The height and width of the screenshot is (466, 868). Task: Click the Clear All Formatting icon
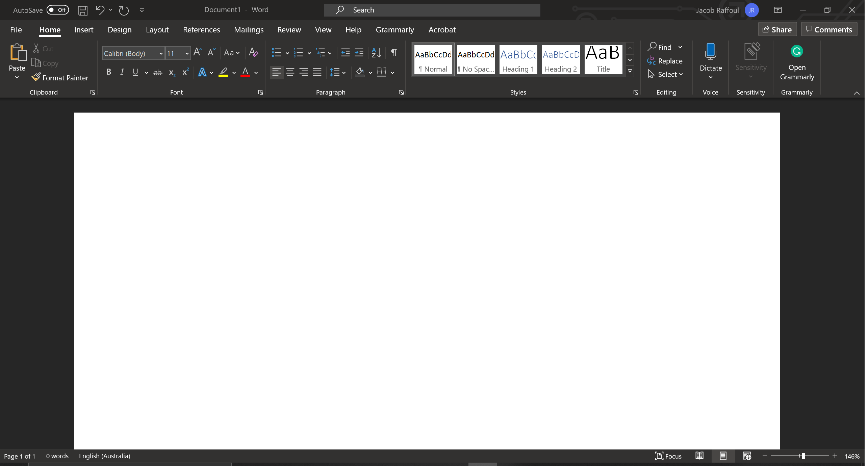253,53
